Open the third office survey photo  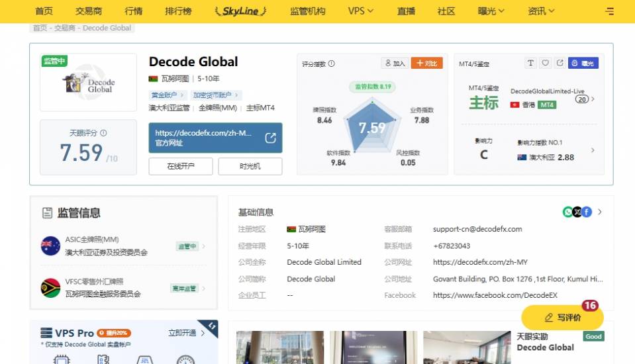click(x=467, y=347)
